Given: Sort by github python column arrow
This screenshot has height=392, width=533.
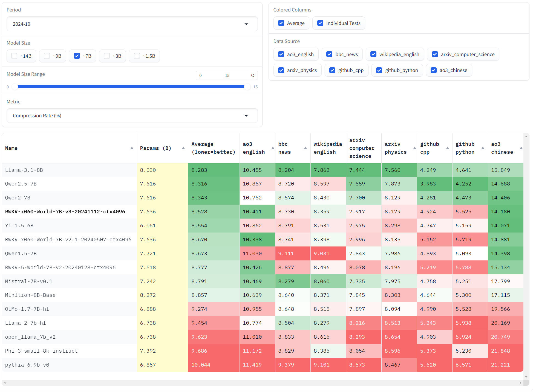Looking at the screenshot, I should click(483, 148).
